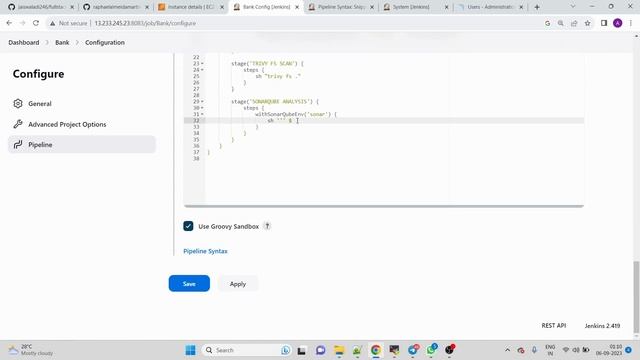This screenshot has width=640, height=360.
Task: Open the Chat app in taskbar
Action: 320,350
